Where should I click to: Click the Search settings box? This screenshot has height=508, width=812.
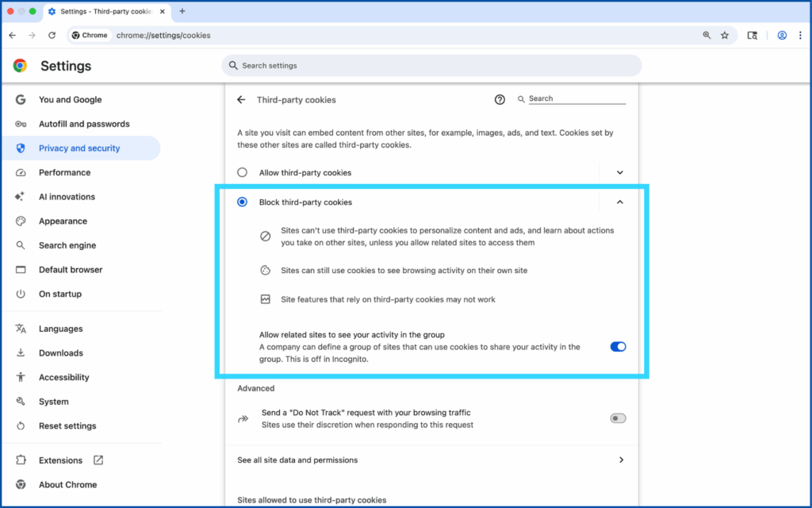pos(431,65)
